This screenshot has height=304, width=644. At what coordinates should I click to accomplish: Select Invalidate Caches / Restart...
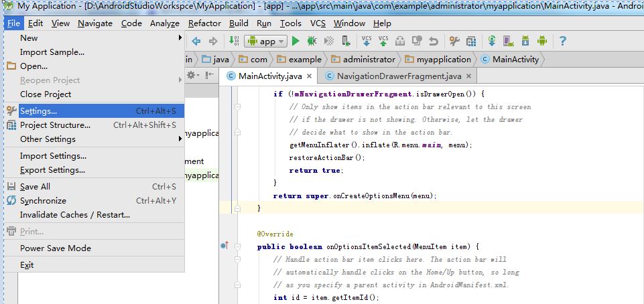tap(94, 214)
